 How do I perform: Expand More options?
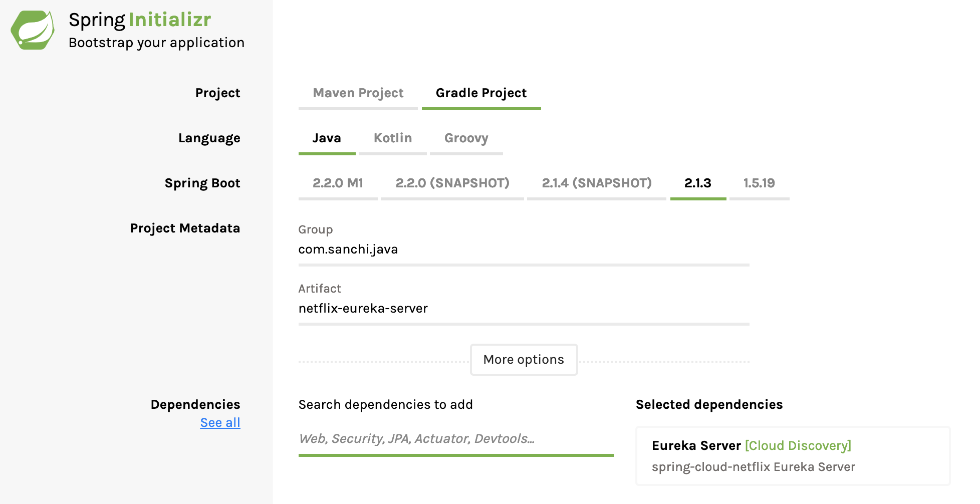[x=524, y=360]
